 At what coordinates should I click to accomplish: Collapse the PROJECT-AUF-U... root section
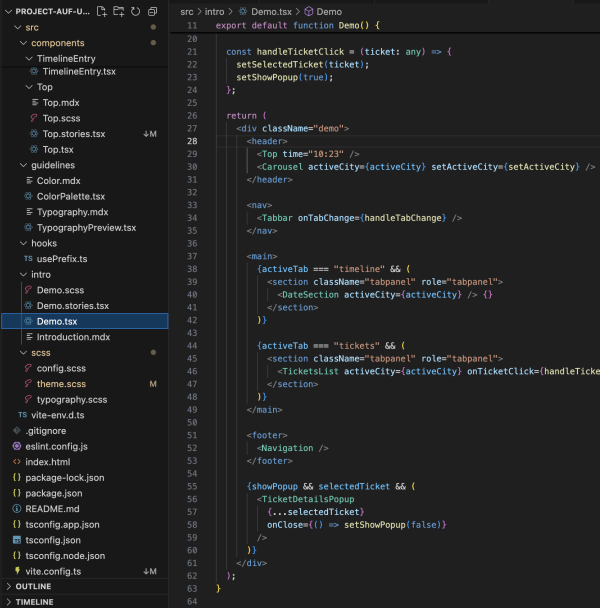[x=8, y=12]
